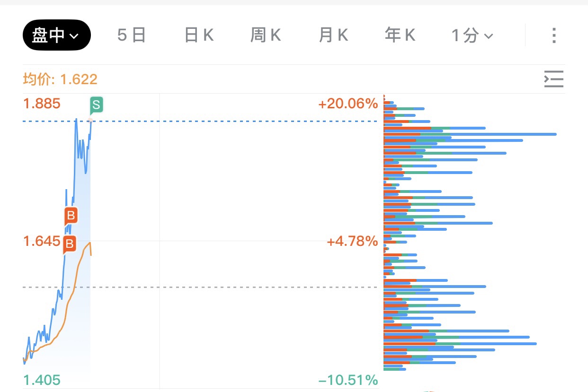Switch to the 周K view

[x=266, y=35]
